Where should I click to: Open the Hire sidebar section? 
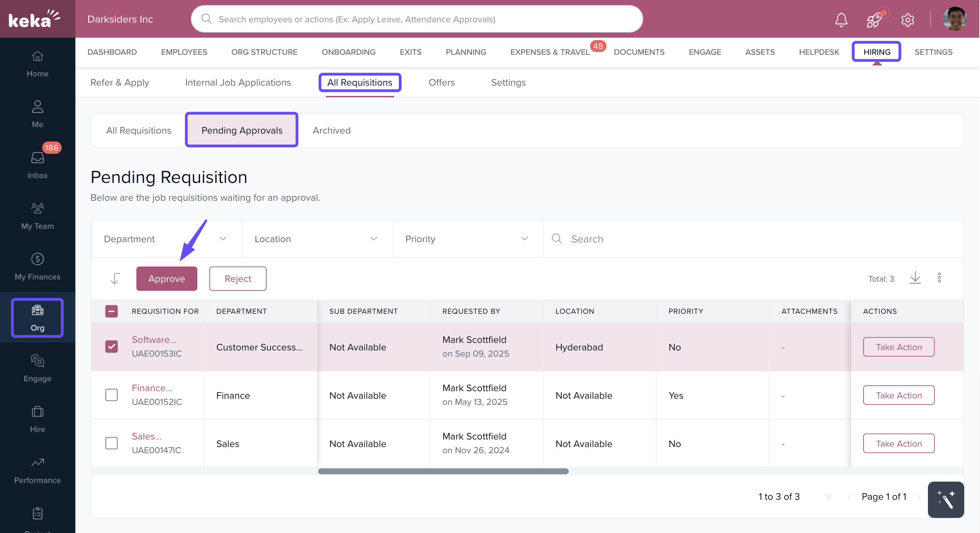pos(37,419)
